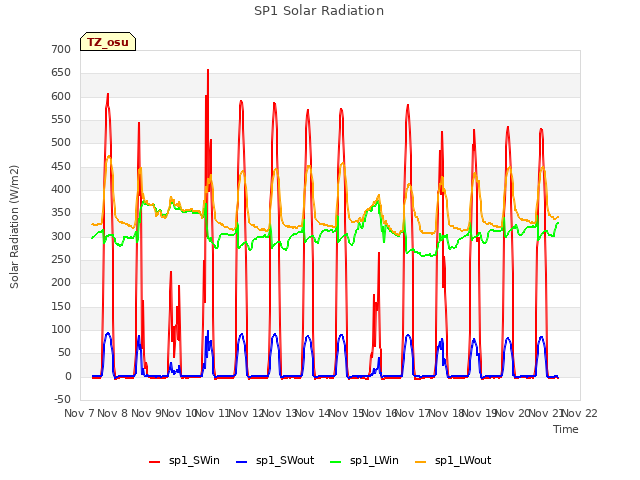Click the orange sp1_LWout legend swatch
This screenshot has height=480, width=640.
tap(420, 462)
